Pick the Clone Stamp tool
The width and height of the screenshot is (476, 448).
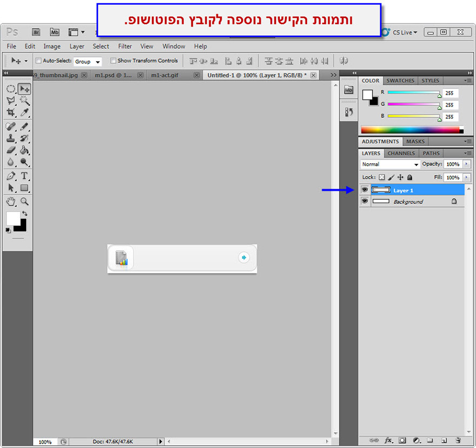point(11,138)
